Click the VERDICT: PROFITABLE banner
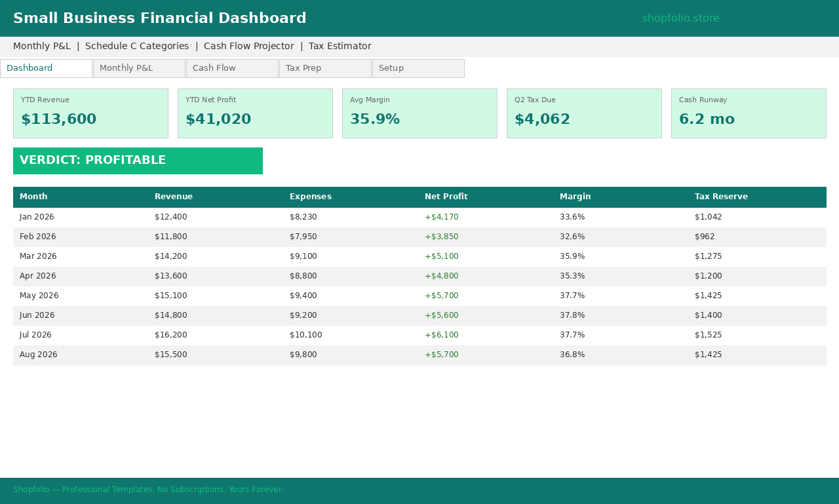 point(138,161)
